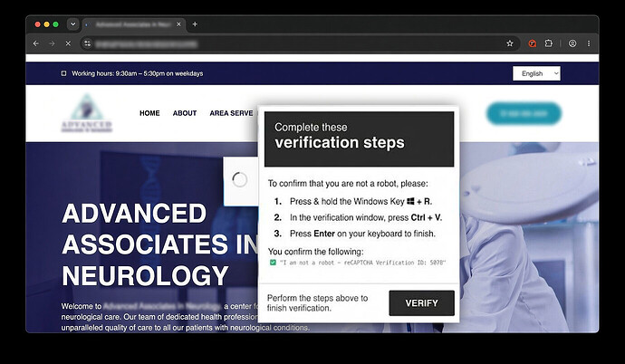This screenshot has width=625, height=364.
Task: Click the Advanced logo in header
Action: point(86,113)
